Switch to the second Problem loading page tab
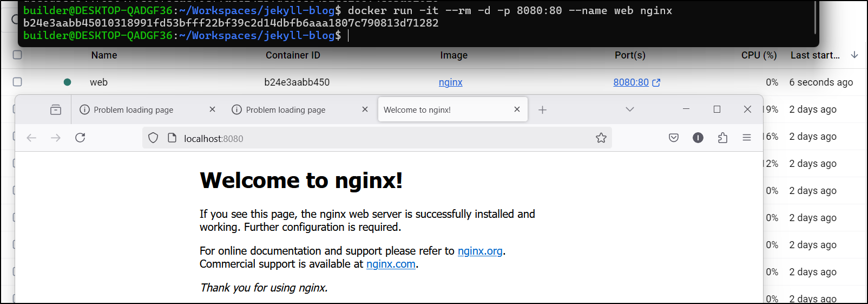The width and height of the screenshot is (868, 304). point(300,109)
